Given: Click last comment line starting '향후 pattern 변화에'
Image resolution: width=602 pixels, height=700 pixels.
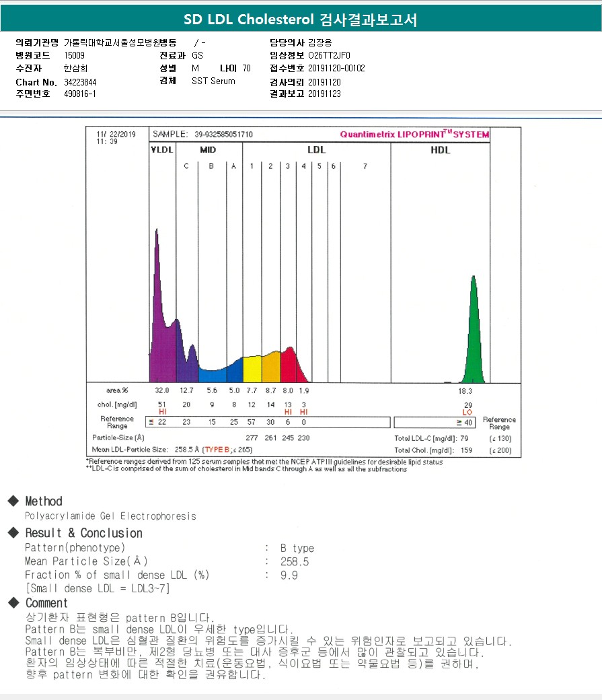Looking at the screenshot, I should [x=146, y=674].
